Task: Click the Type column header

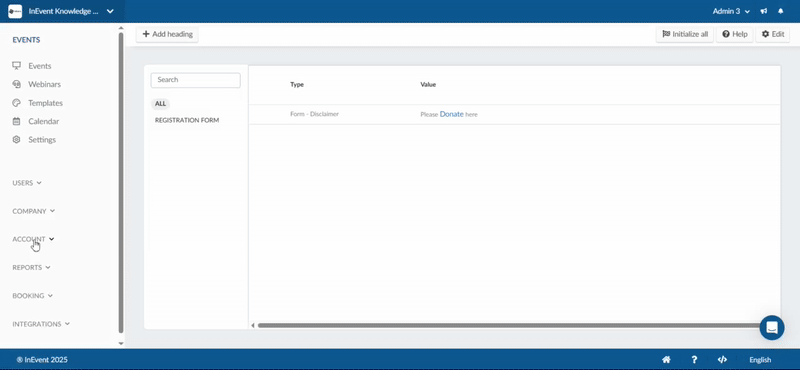Action: click(x=297, y=85)
